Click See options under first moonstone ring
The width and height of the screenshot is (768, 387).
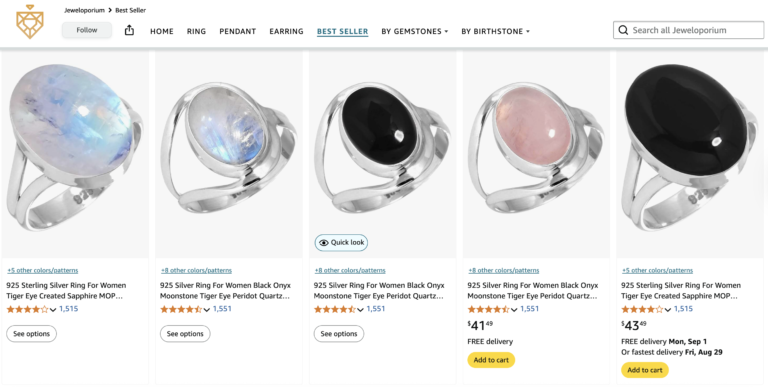pyautogui.click(x=31, y=334)
